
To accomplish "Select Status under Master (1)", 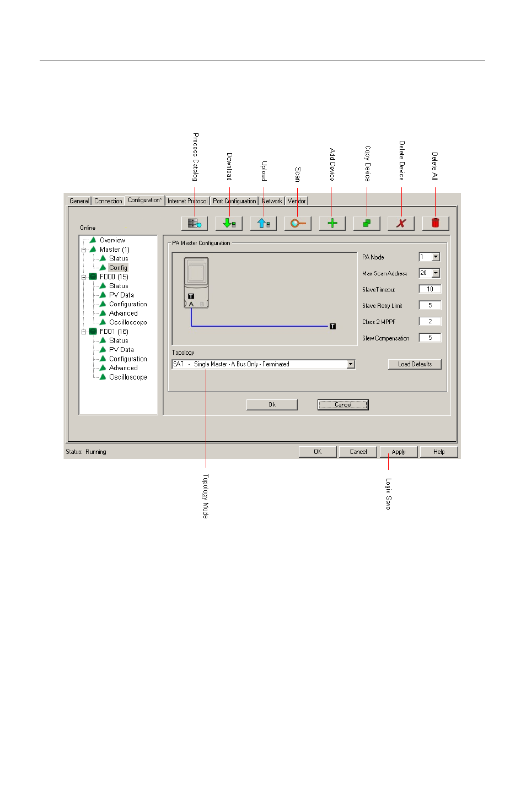I will pos(119,258).
